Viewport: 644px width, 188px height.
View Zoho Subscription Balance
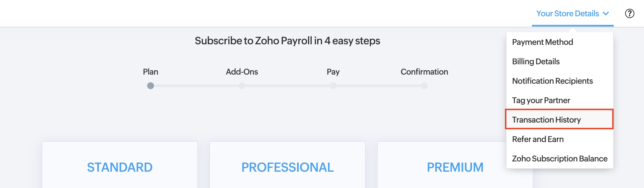(x=559, y=159)
